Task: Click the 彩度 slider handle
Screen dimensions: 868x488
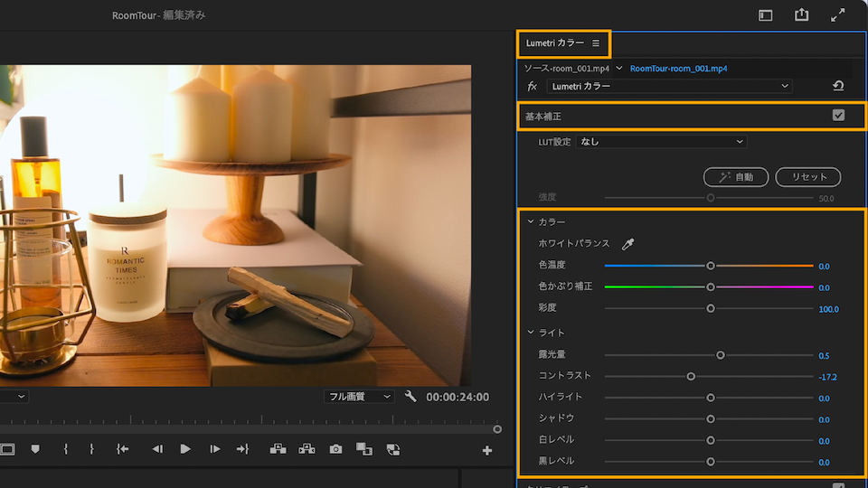Action: click(x=711, y=309)
